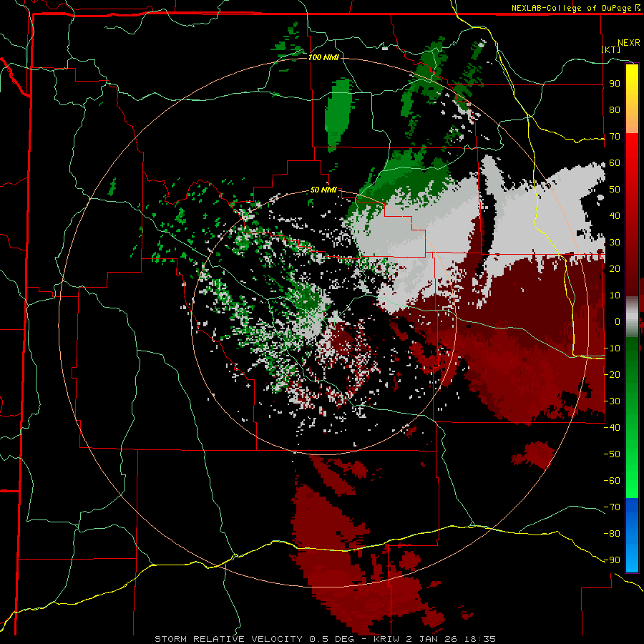Click the -90 value on the velocity scale

(612, 560)
